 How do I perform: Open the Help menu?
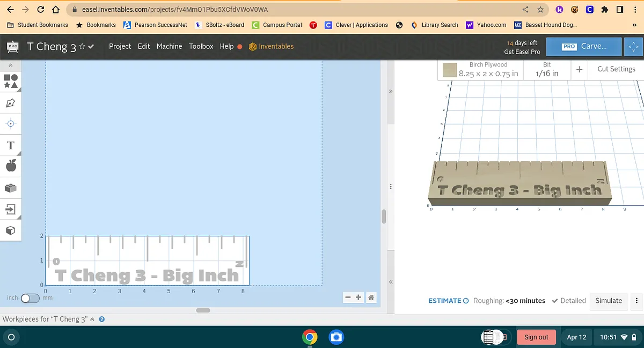(226, 46)
